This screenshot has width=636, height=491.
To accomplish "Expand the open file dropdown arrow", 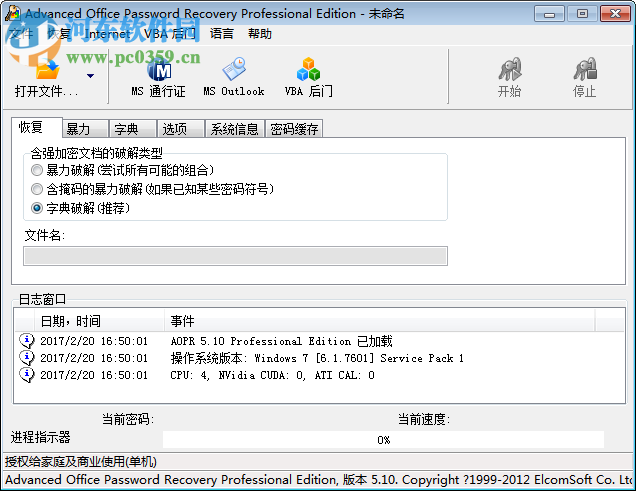I will (90, 76).
